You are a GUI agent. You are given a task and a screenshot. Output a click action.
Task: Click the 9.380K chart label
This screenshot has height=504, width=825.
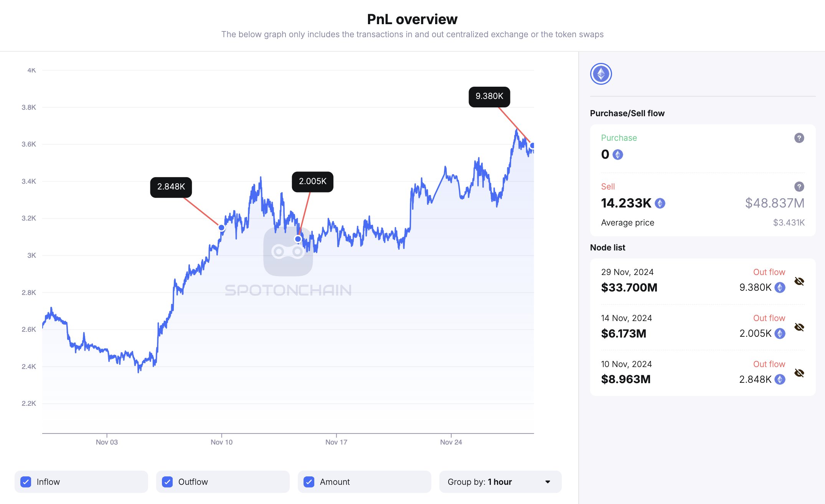point(489,96)
